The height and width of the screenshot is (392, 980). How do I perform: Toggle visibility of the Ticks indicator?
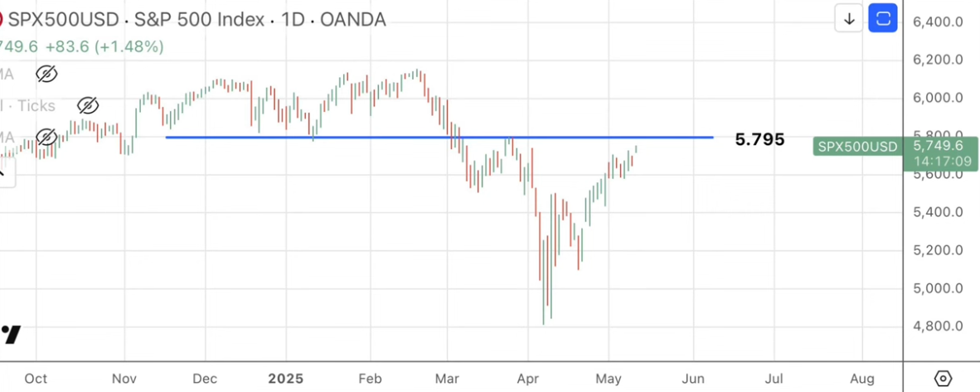87,105
